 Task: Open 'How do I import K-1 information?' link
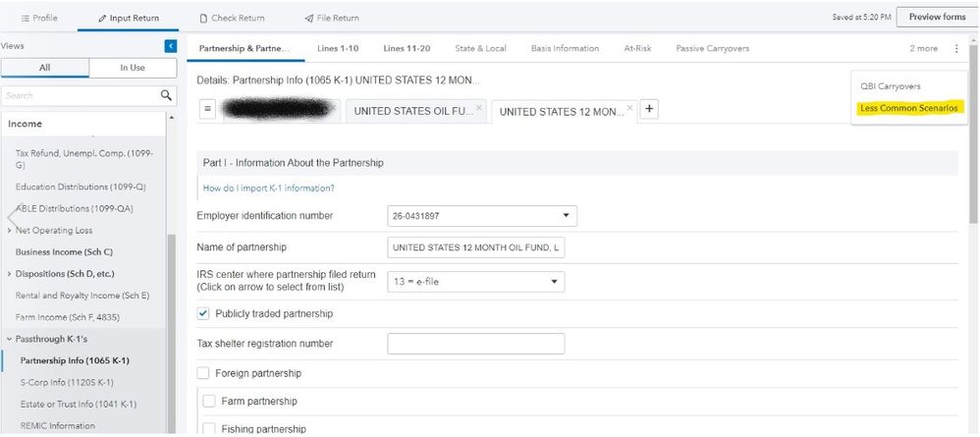(x=268, y=188)
